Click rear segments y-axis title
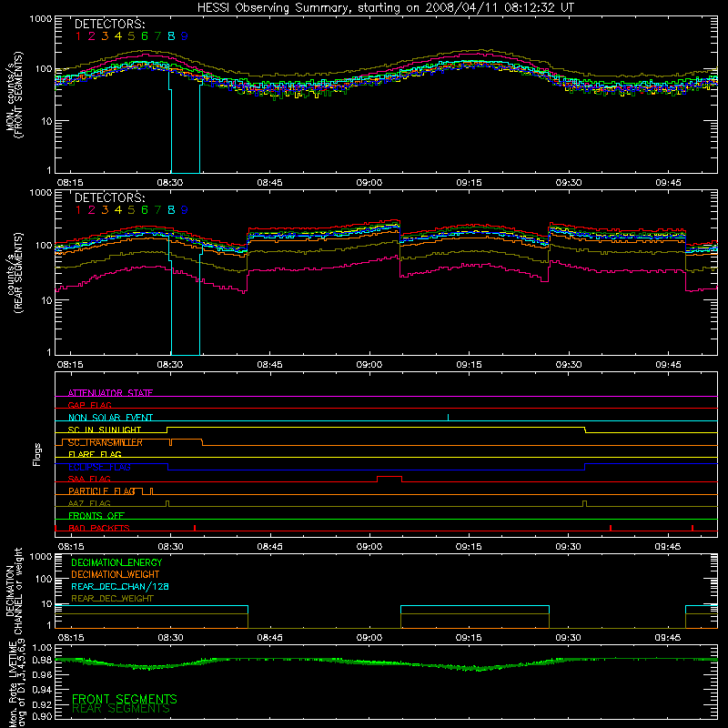The image size is (728, 728). pos(14,273)
